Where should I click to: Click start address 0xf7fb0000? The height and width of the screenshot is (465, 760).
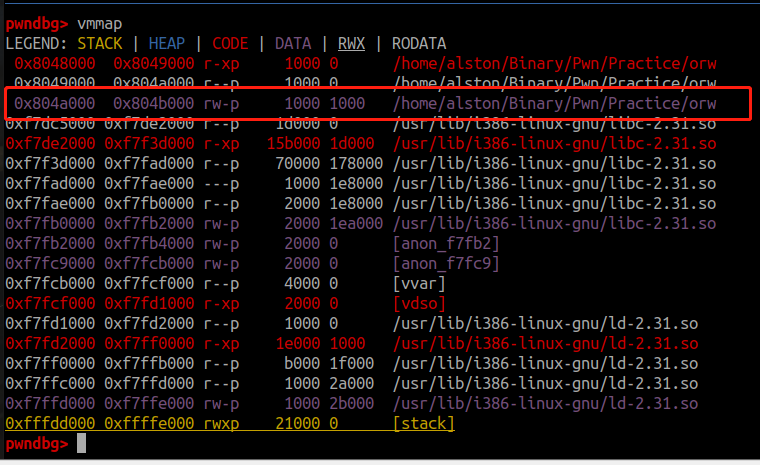[50, 223]
